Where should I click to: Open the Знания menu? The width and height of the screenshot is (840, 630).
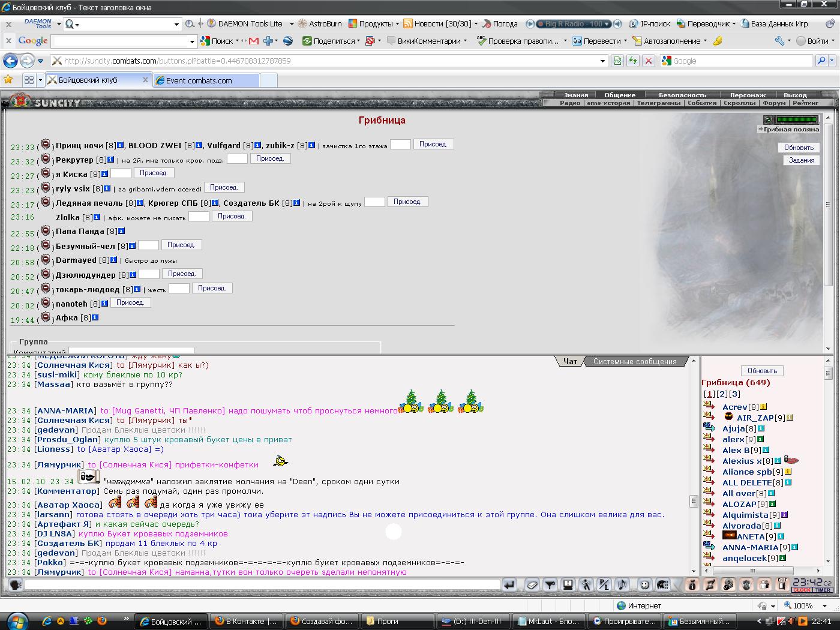pyautogui.click(x=576, y=95)
